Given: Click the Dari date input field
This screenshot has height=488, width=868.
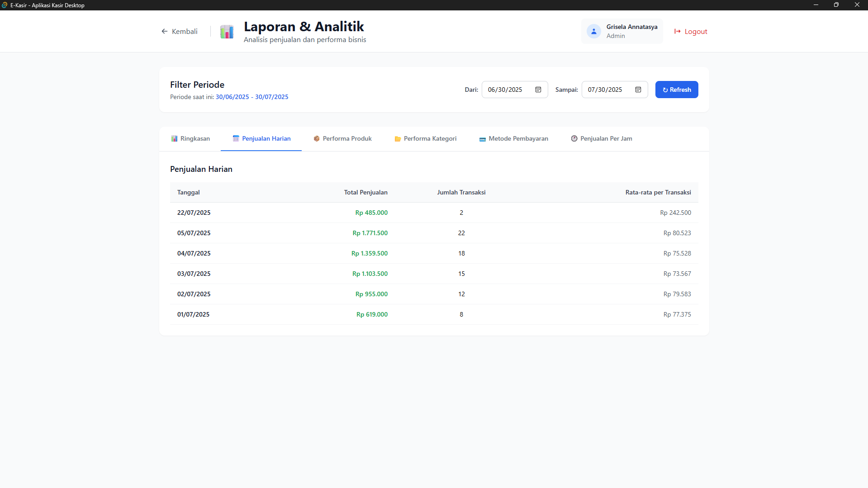Looking at the screenshot, I should 509,90.
